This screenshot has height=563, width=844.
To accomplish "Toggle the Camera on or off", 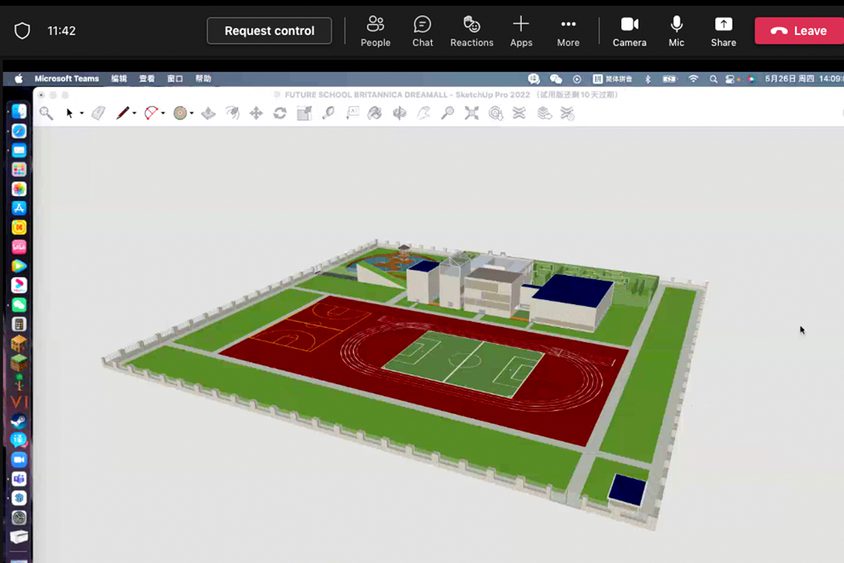I will tap(629, 31).
